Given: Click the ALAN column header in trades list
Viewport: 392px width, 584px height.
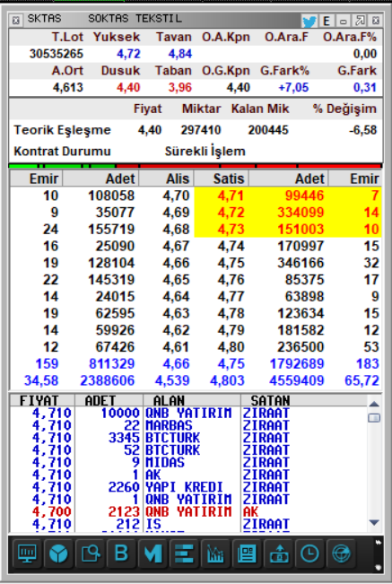Looking at the screenshot, I should [192, 400].
